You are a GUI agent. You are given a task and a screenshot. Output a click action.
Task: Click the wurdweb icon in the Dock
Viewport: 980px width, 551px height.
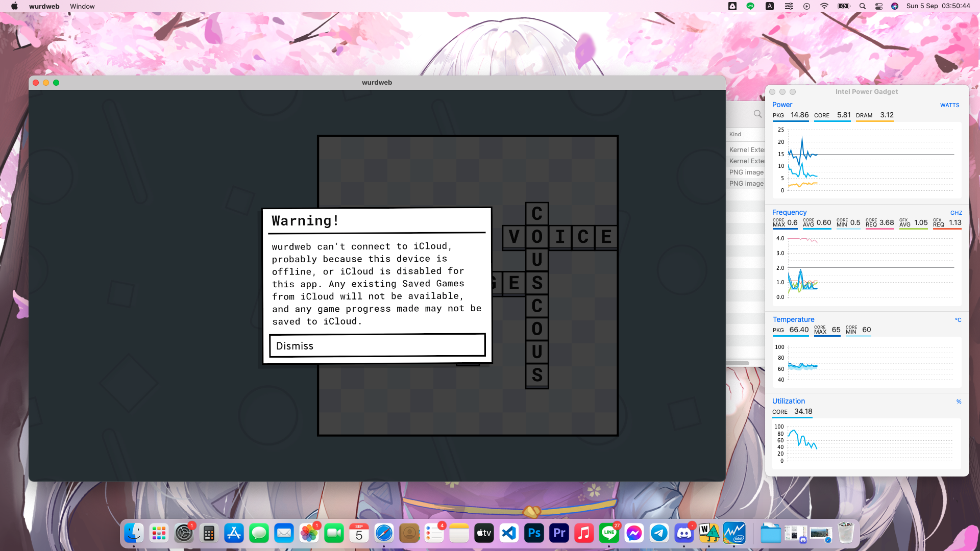[709, 533]
